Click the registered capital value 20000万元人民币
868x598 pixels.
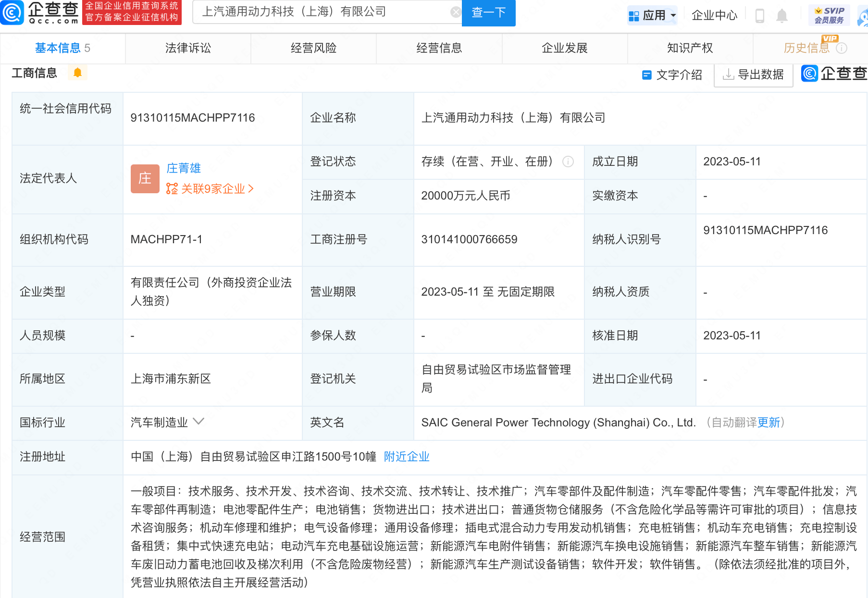click(466, 196)
